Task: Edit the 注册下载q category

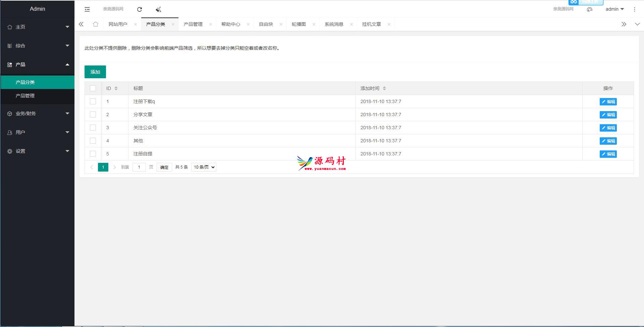Action: [608, 102]
